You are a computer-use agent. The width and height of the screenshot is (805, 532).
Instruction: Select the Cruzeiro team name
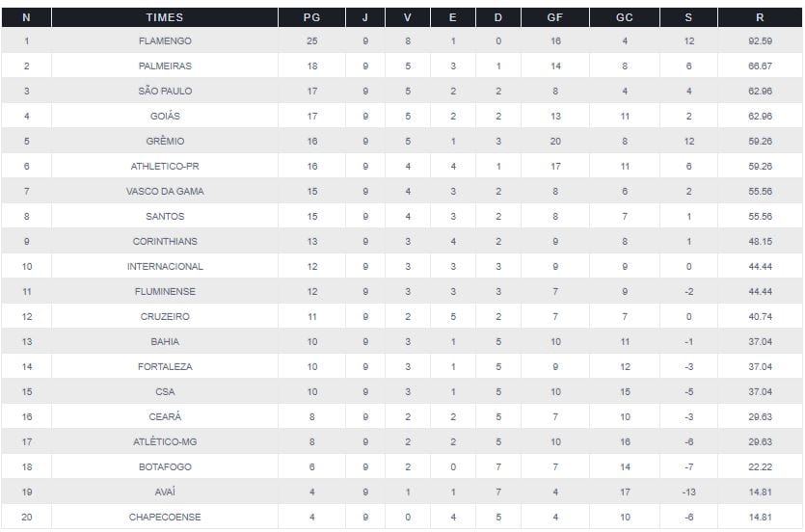[x=165, y=317]
